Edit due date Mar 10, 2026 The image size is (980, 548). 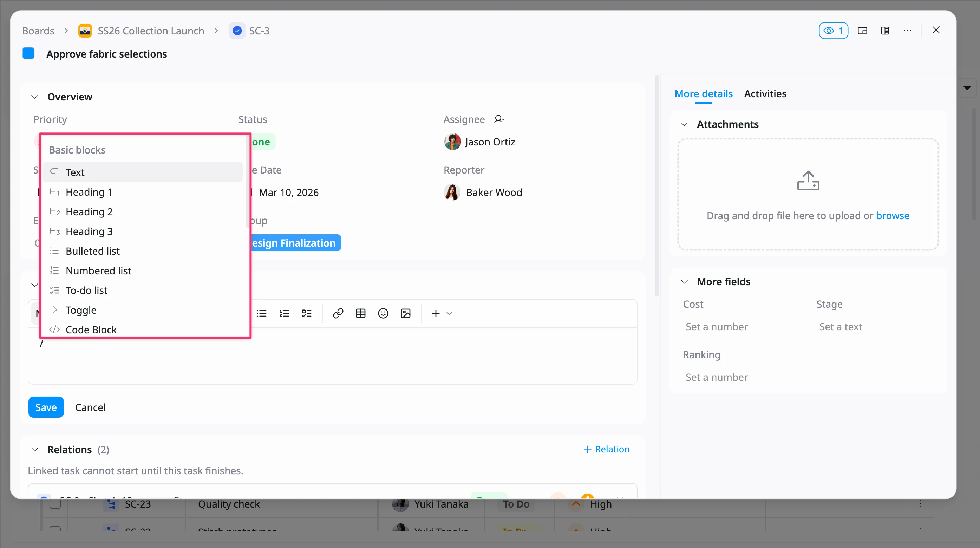pyautogui.click(x=288, y=192)
